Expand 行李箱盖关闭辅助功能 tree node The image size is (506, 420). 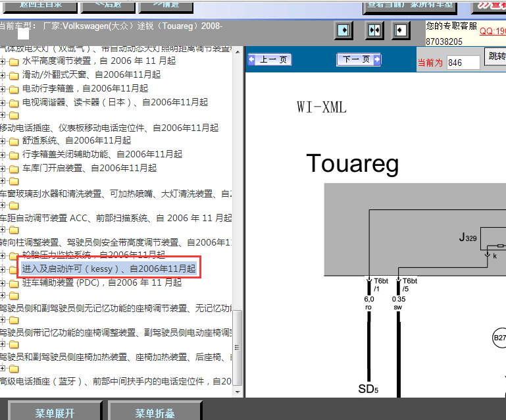(3, 155)
